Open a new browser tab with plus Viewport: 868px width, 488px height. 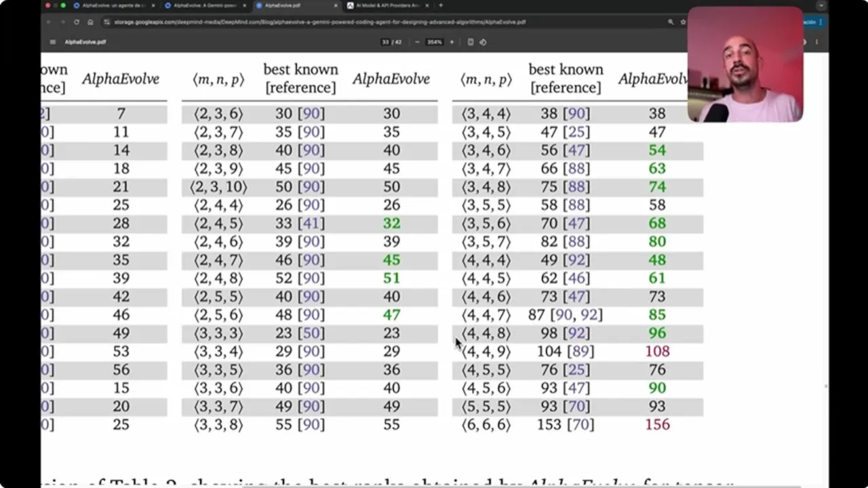[441, 5]
